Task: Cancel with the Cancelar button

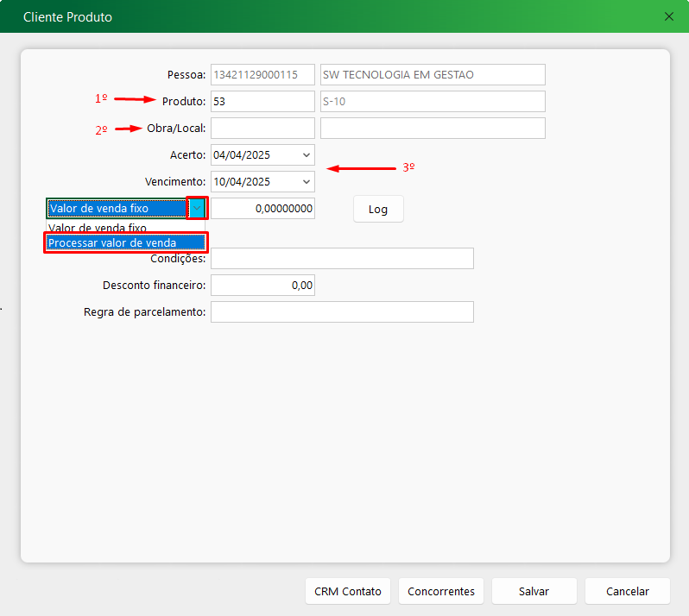Action: 628,592
